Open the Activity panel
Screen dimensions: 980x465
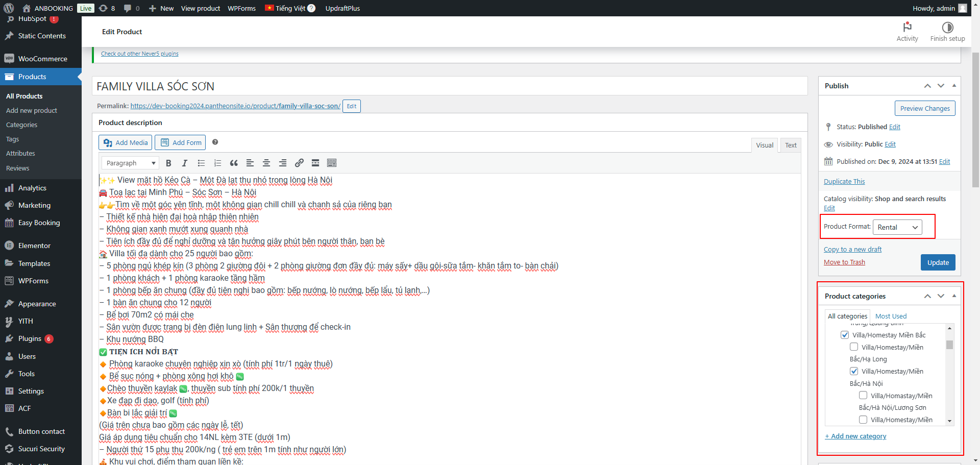pos(907,32)
